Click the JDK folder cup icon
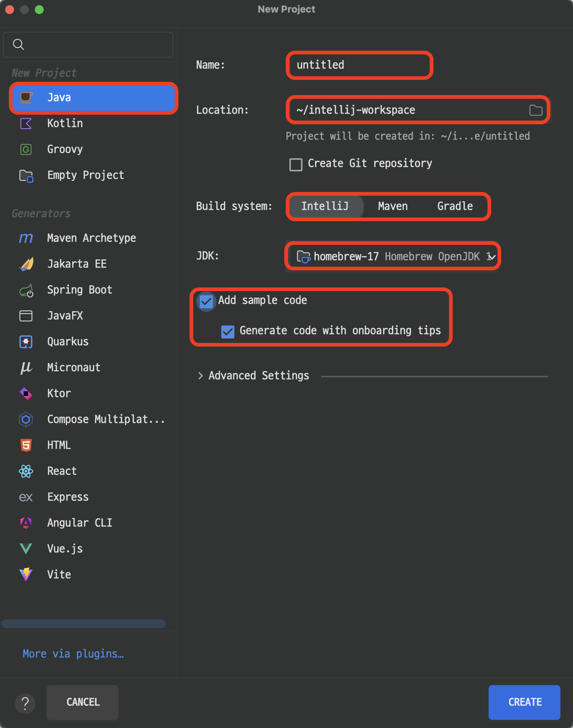Screen dimensions: 573x728 point(304,256)
